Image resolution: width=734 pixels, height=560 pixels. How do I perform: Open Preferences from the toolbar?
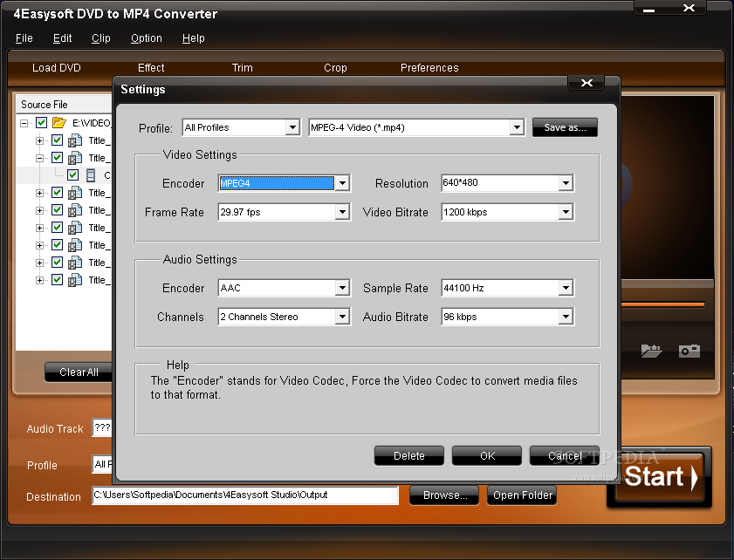click(x=429, y=68)
